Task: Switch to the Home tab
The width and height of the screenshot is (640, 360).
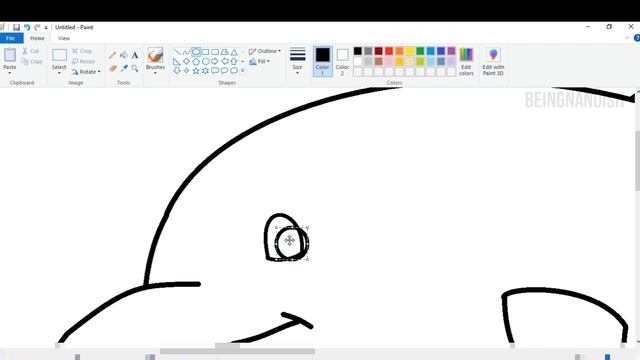Action: click(x=37, y=38)
